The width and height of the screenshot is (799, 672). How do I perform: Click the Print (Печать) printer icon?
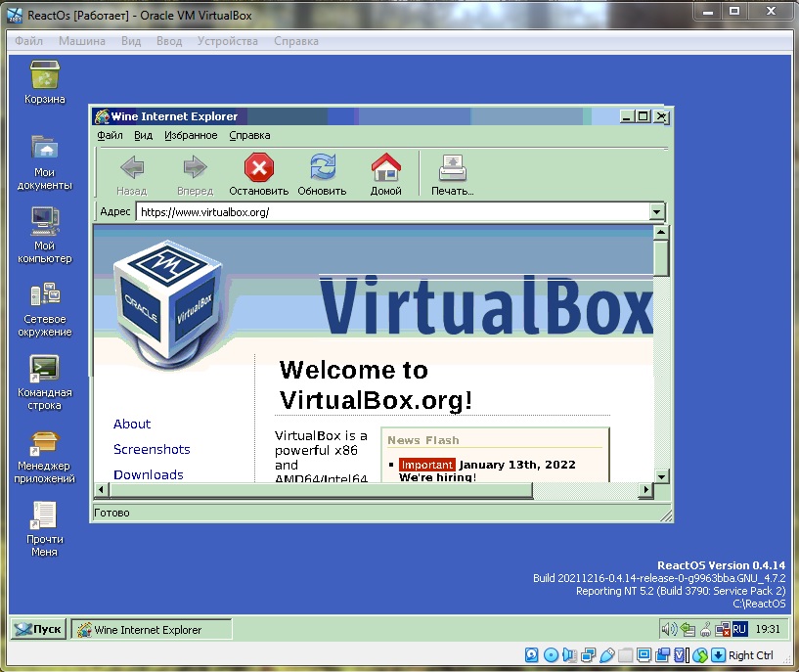[452, 168]
